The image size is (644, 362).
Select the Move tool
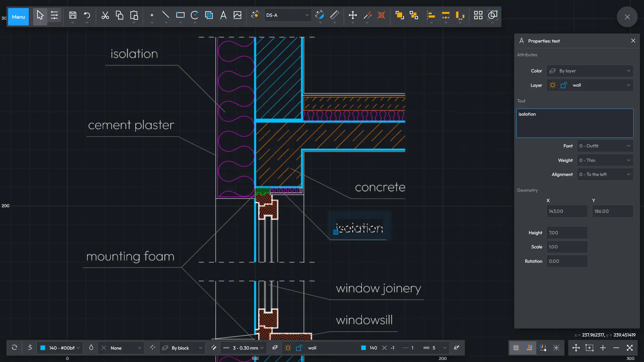(x=353, y=15)
